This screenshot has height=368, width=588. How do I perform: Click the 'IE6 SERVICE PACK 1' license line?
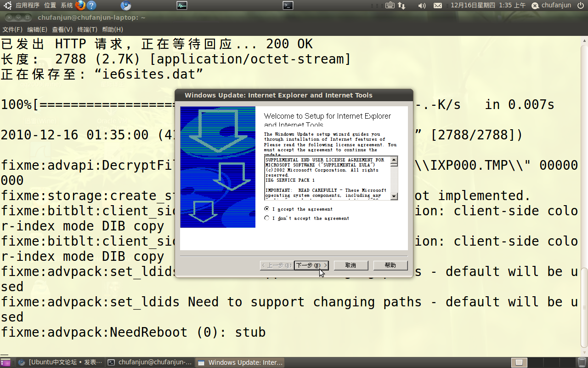click(x=290, y=180)
